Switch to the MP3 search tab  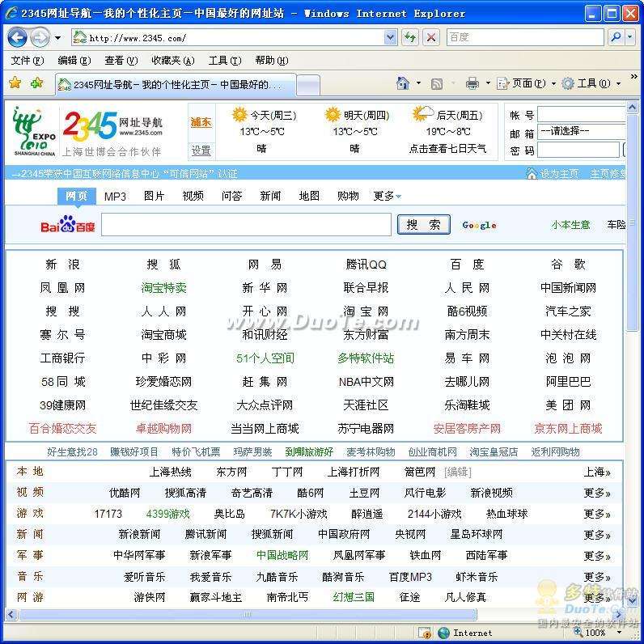click(x=115, y=197)
